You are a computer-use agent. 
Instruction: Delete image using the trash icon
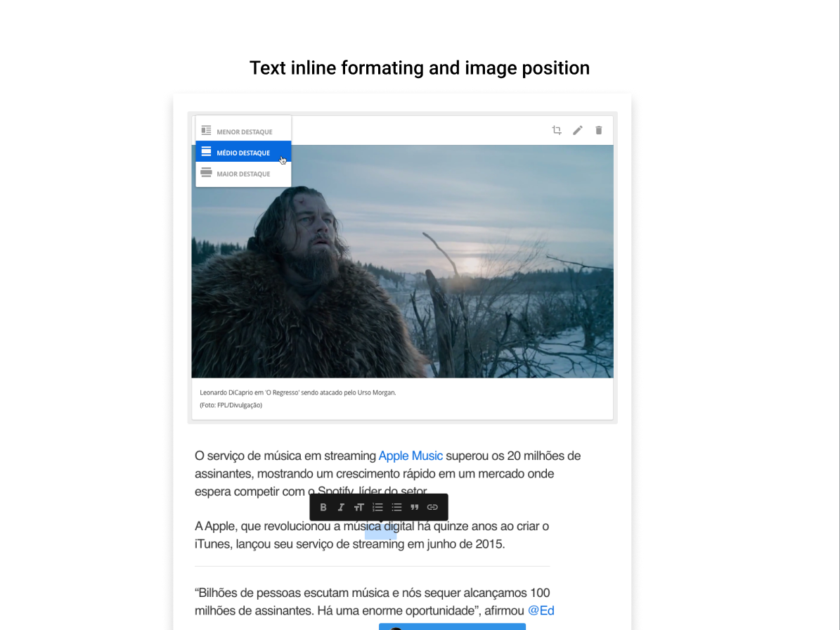coord(598,130)
